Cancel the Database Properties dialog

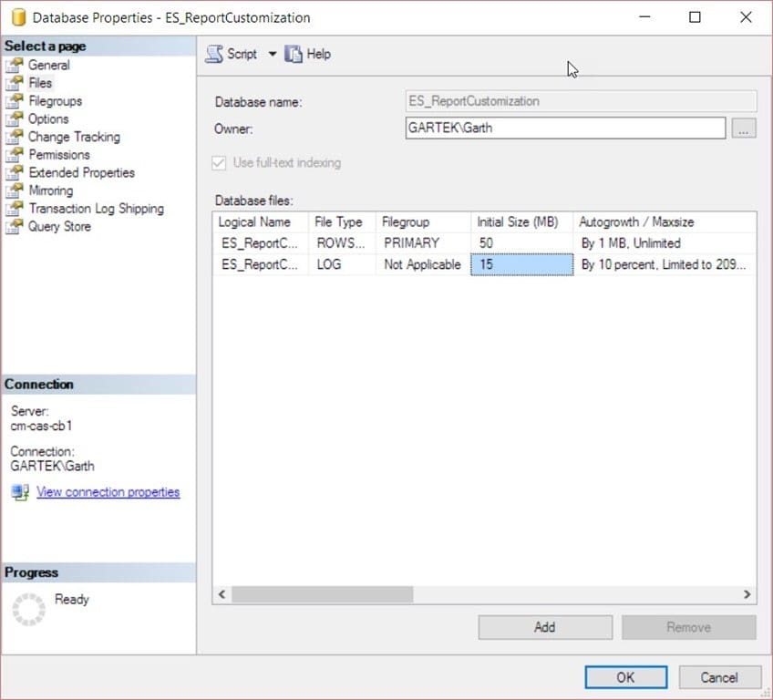pos(720,677)
